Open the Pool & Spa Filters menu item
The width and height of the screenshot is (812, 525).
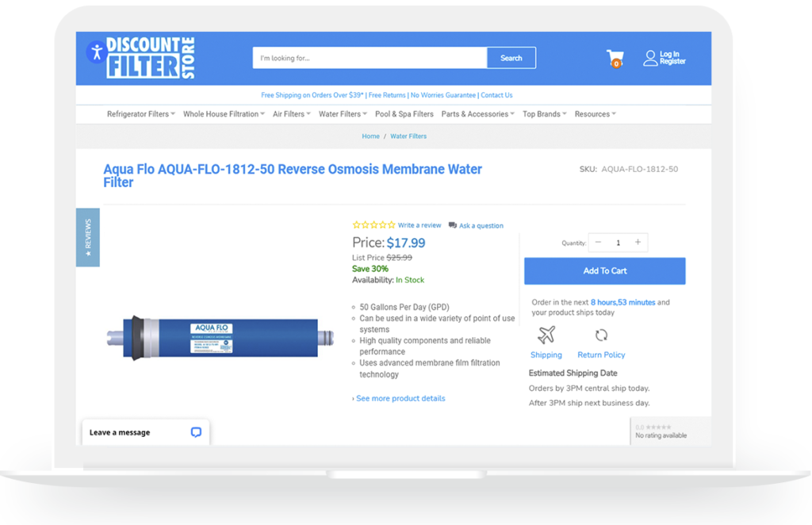point(404,114)
